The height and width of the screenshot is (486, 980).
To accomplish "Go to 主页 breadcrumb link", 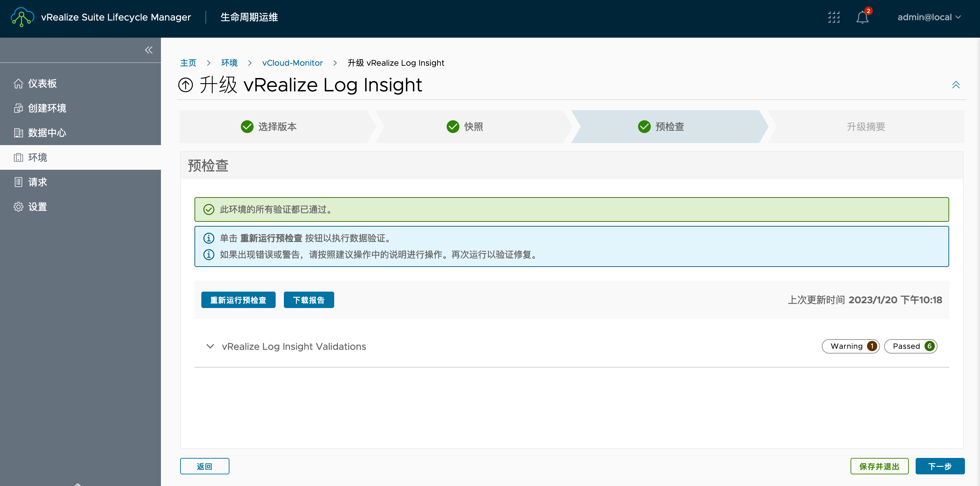I will [x=188, y=63].
